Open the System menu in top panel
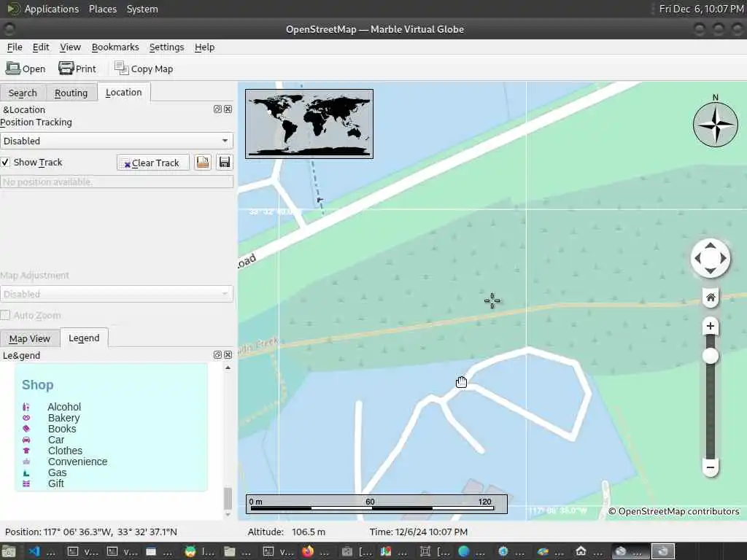Image resolution: width=747 pixels, height=560 pixels. [142, 9]
